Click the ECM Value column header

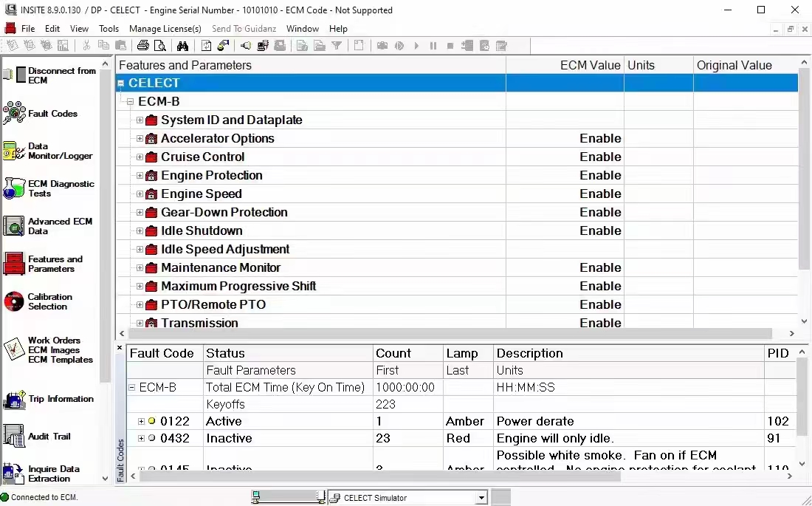565,65
